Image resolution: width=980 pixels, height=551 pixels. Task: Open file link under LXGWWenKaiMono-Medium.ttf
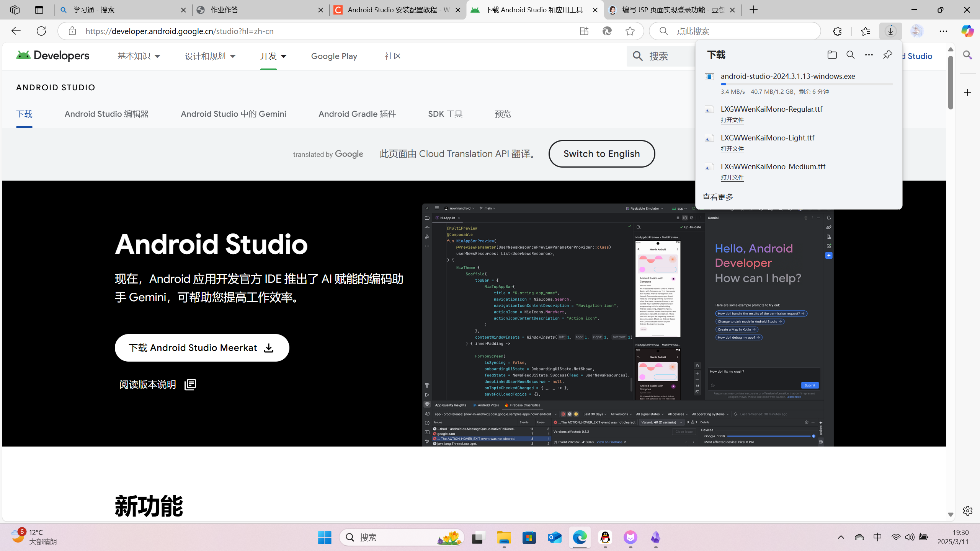click(732, 178)
